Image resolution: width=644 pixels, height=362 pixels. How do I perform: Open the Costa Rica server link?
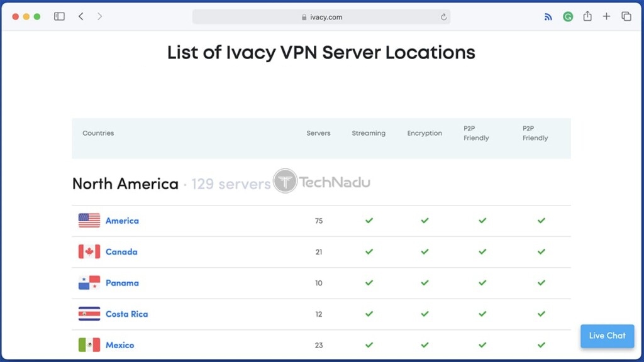click(126, 314)
